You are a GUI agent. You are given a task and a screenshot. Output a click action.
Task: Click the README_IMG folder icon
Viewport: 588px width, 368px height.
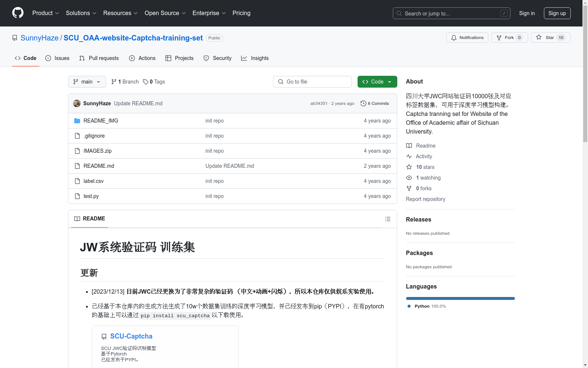click(x=77, y=121)
